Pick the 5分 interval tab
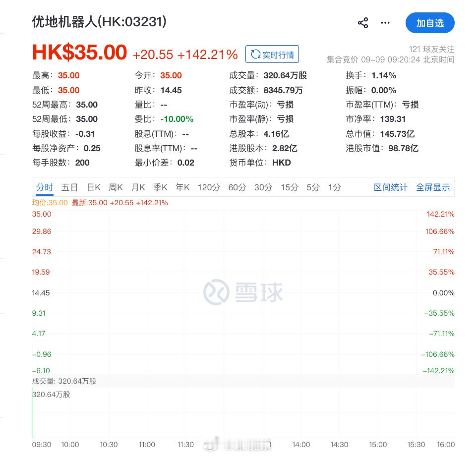476x456 pixels. coord(313,187)
